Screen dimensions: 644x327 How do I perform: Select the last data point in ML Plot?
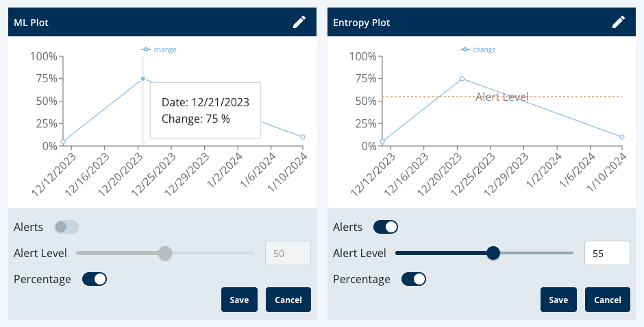(303, 137)
